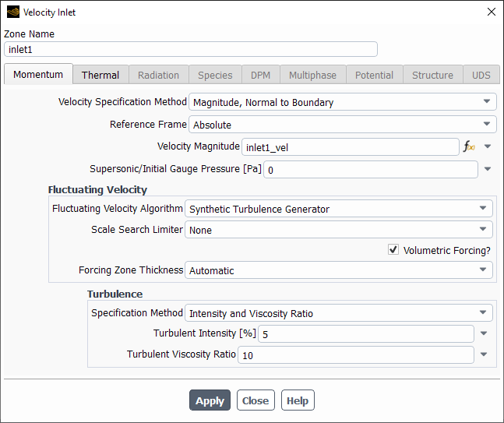Image resolution: width=504 pixels, height=423 pixels.
Task: Open the Forcing Zone Thickness dropdown
Action: tap(340, 270)
